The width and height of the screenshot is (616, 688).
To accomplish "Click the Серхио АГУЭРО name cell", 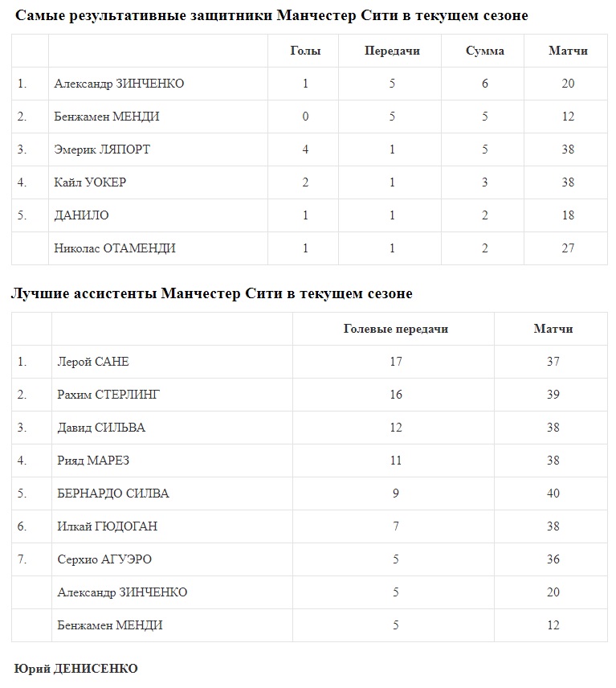I will [104, 559].
